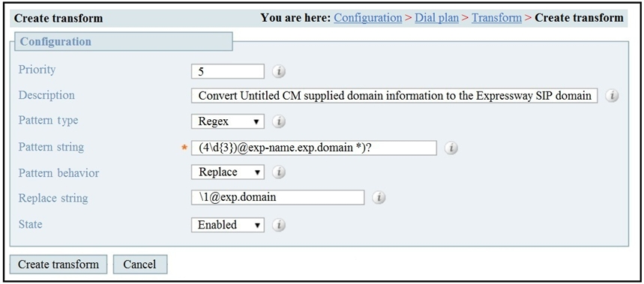Click the info icon beside Priority field
The width and height of the screenshot is (644, 284).
pos(279,72)
